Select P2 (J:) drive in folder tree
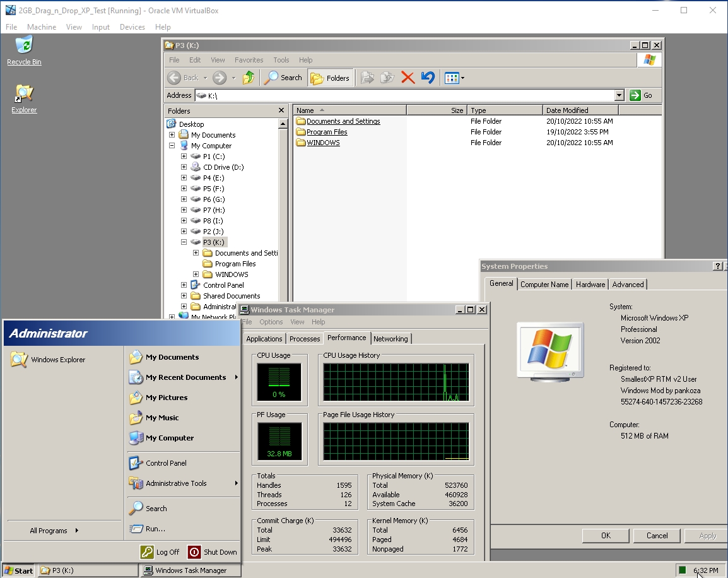Image resolution: width=728 pixels, height=578 pixels. tap(214, 231)
